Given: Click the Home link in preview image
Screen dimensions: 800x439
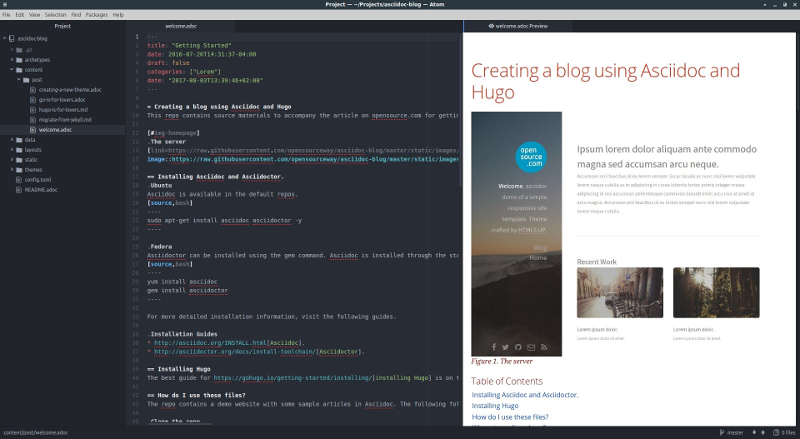Looking at the screenshot, I should [x=538, y=258].
